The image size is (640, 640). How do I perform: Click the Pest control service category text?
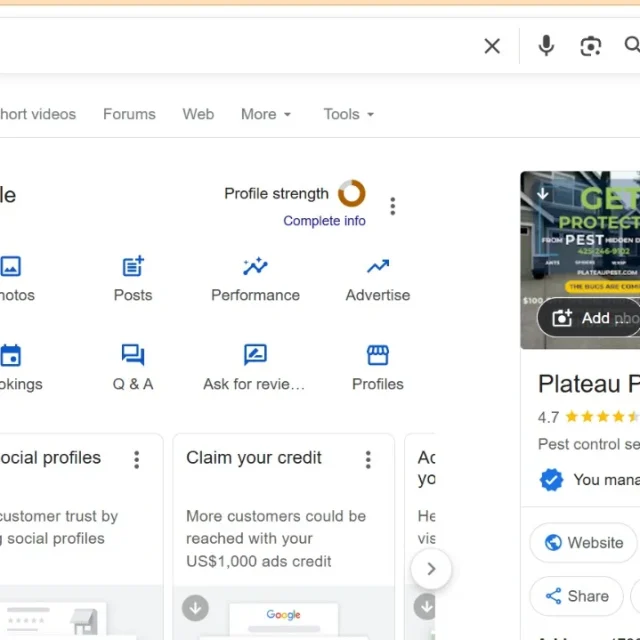tap(589, 444)
